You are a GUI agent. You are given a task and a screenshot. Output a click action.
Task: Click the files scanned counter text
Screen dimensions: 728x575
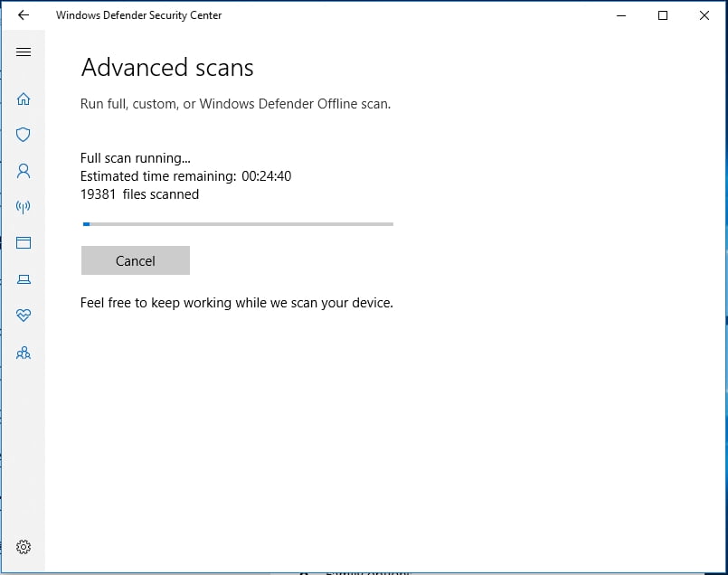point(139,193)
